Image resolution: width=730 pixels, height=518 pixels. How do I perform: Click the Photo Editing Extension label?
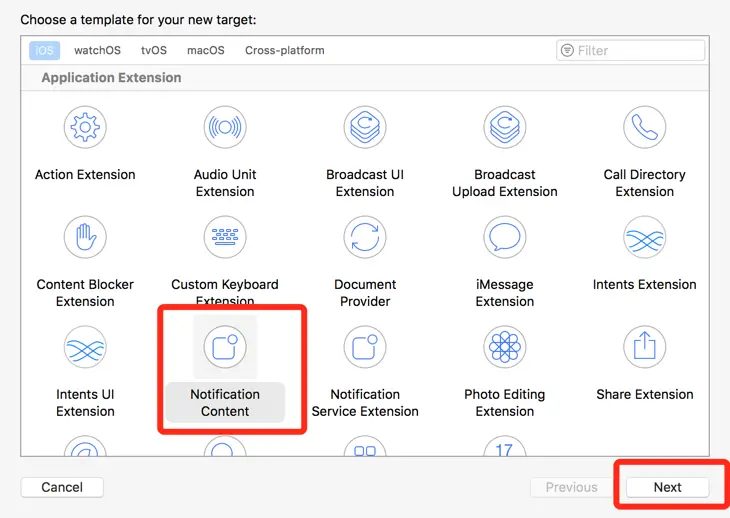click(x=505, y=403)
